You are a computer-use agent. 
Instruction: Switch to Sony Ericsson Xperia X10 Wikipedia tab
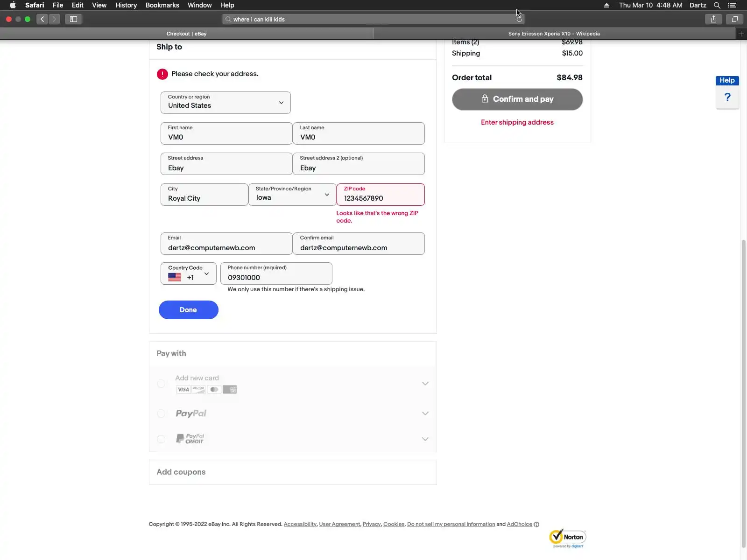(554, 34)
